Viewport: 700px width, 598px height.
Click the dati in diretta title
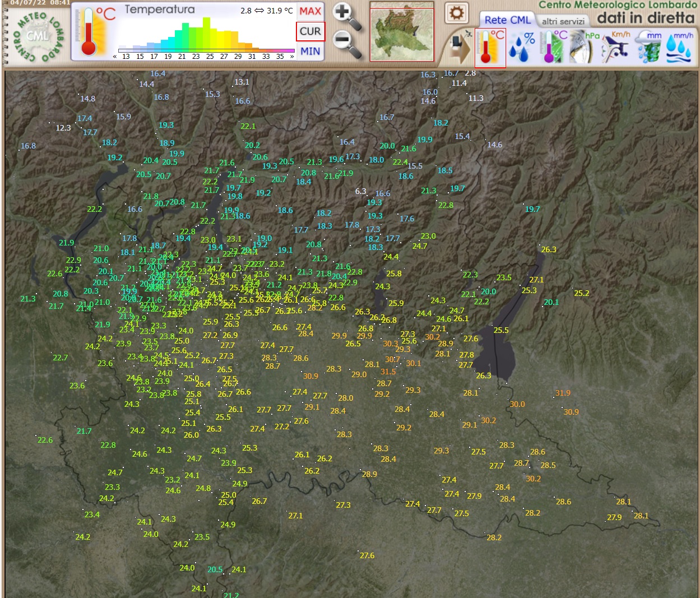(x=646, y=18)
